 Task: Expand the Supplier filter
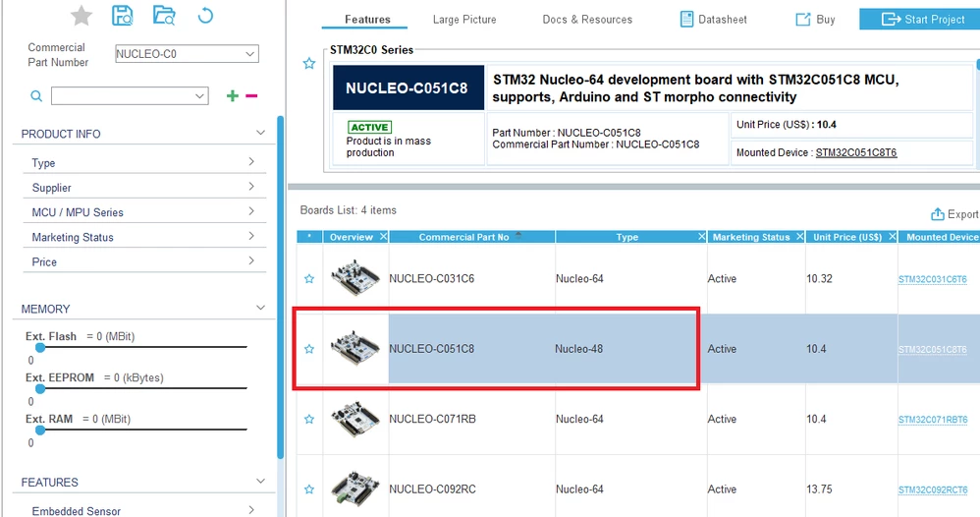tap(251, 187)
